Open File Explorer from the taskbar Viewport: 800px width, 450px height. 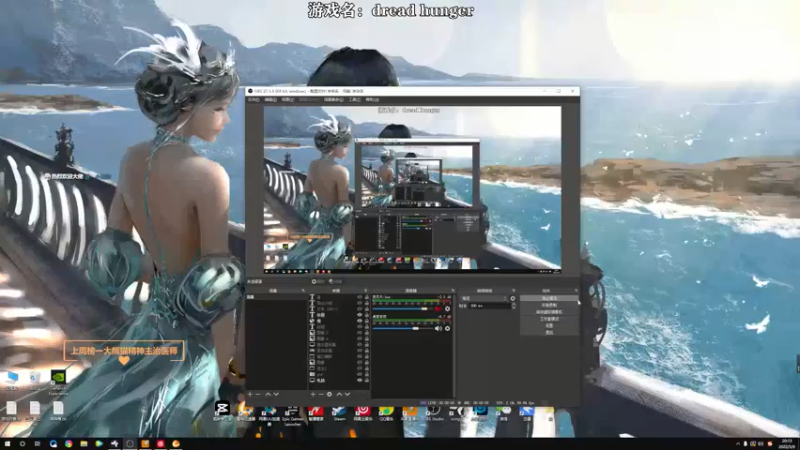click(x=84, y=444)
